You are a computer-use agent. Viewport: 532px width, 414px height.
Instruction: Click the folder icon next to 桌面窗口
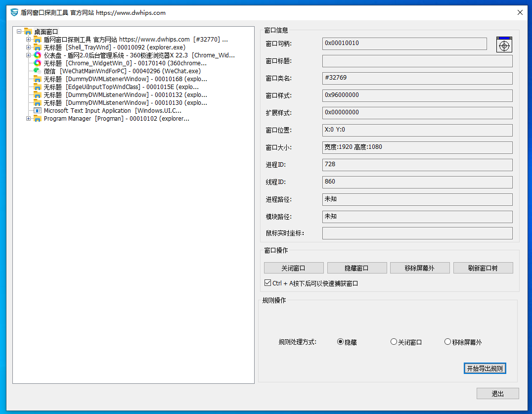pyautogui.click(x=28, y=32)
